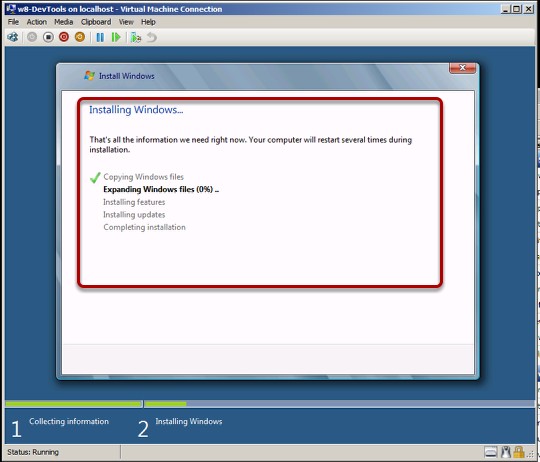Open the File menu
This screenshot has height=462, width=540.
[x=13, y=22]
